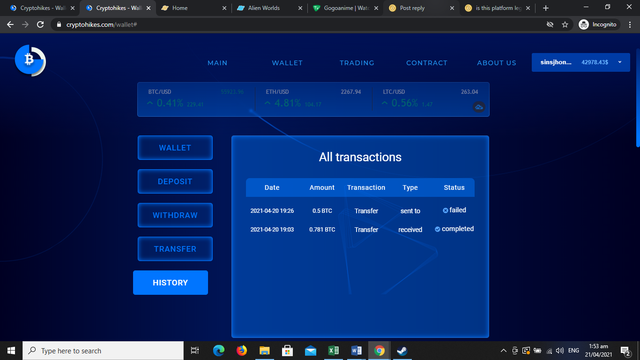Click the completed status check icon
640x360 pixels.
pos(437,229)
